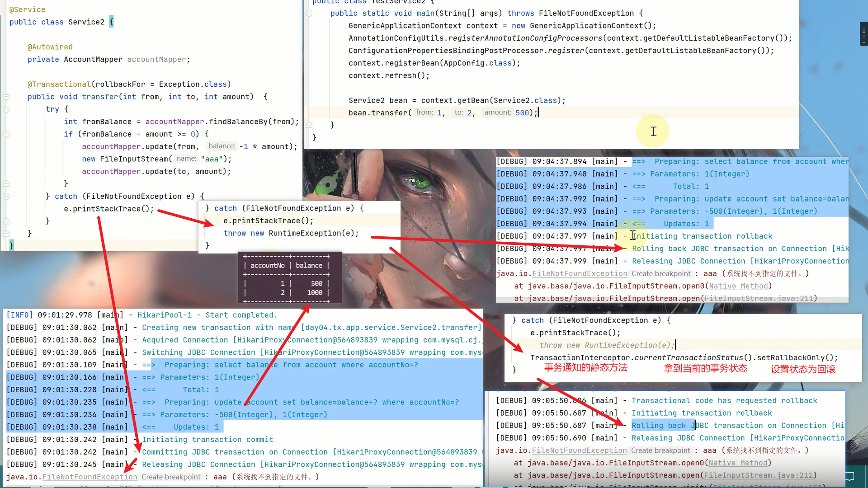Image resolution: width=868 pixels, height=488 pixels.
Task: Click the from inlay hint in bean.transfer
Action: pyautogui.click(x=424, y=113)
